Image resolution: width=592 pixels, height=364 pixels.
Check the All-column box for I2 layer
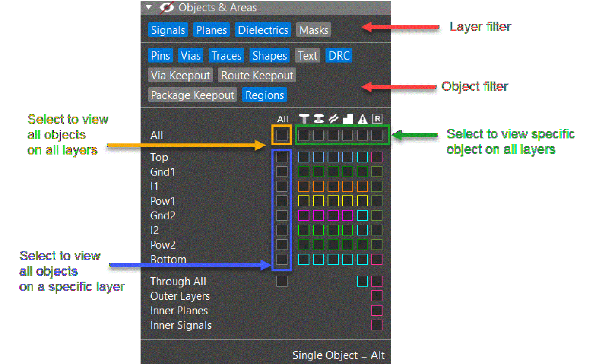point(282,230)
